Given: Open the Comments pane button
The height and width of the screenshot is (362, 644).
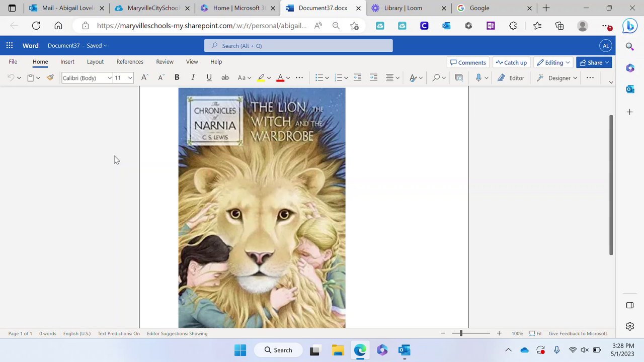Looking at the screenshot, I should pyautogui.click(x=468, y=62).
